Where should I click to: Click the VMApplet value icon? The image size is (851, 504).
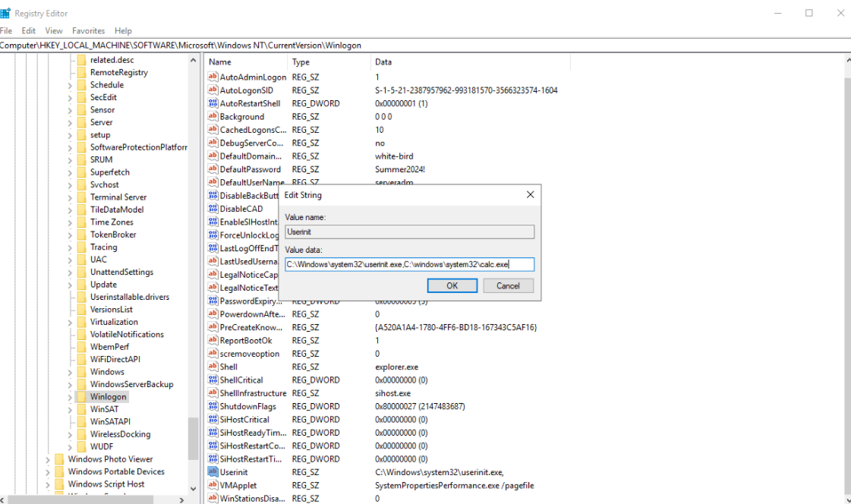click(213, 485)
